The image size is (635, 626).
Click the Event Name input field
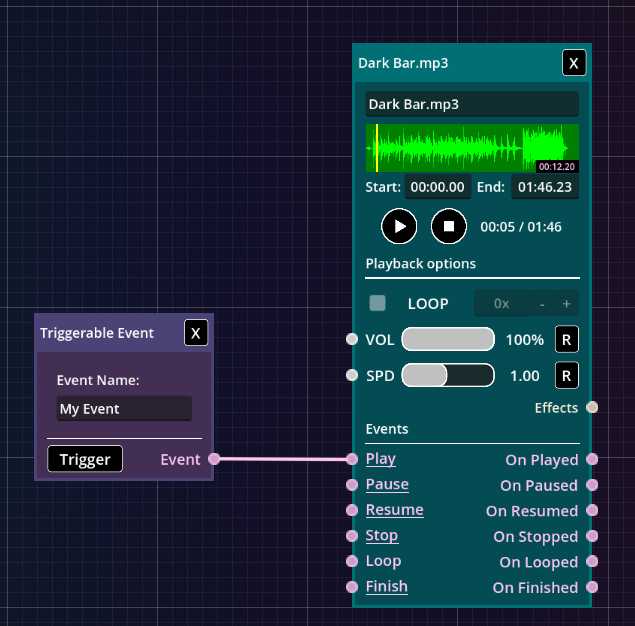click(124, 409)
